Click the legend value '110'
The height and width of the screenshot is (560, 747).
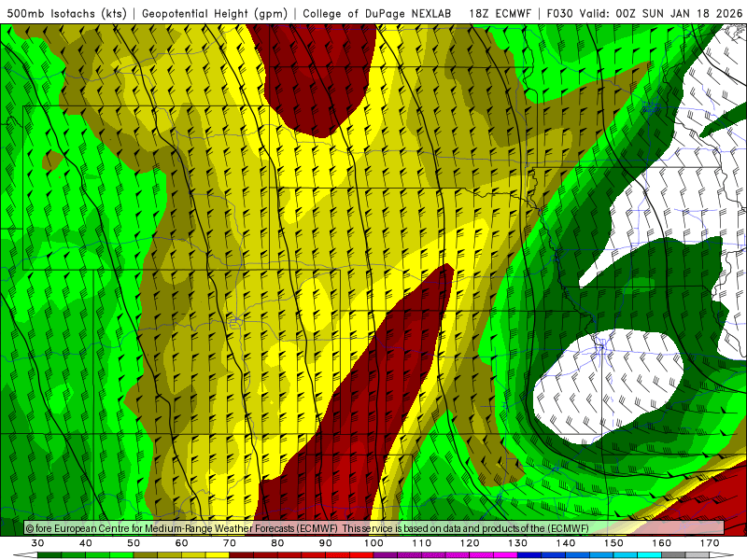tap(422, 543)
